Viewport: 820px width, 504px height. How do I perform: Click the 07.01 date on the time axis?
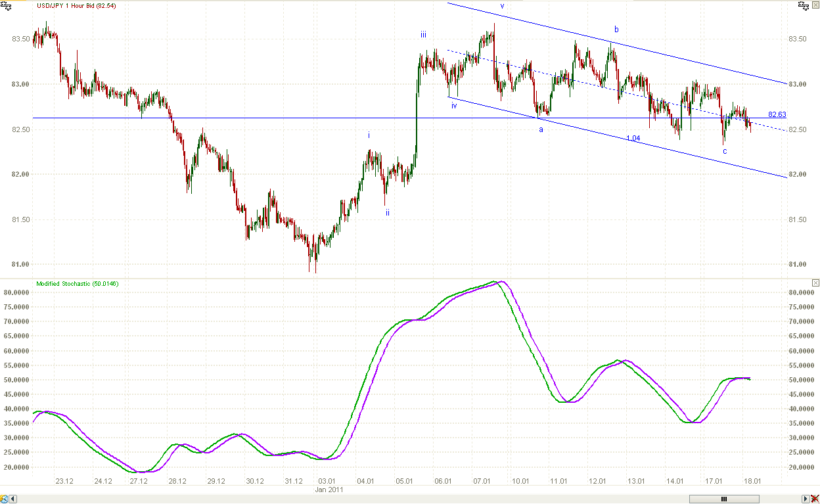pyautogui.click(x=482, y=482)
